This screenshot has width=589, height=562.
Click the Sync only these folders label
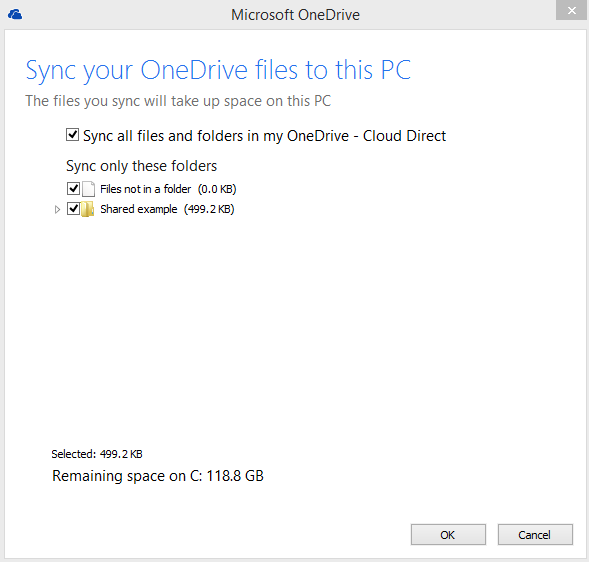(x=142, y=166)
